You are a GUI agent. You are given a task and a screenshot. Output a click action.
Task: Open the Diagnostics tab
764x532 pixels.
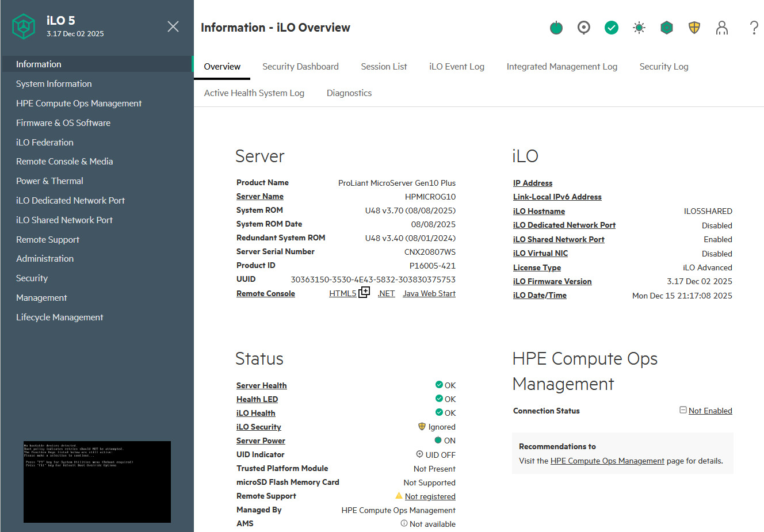click(349, 93)
